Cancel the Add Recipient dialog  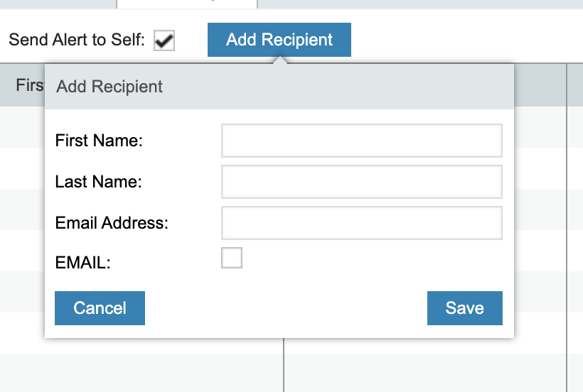(x=100, y=308)
